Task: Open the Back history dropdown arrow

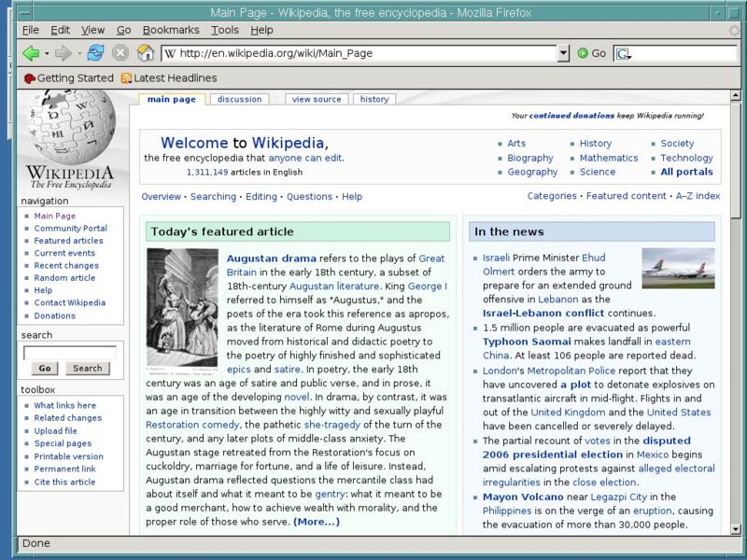Action: point(47,53)
